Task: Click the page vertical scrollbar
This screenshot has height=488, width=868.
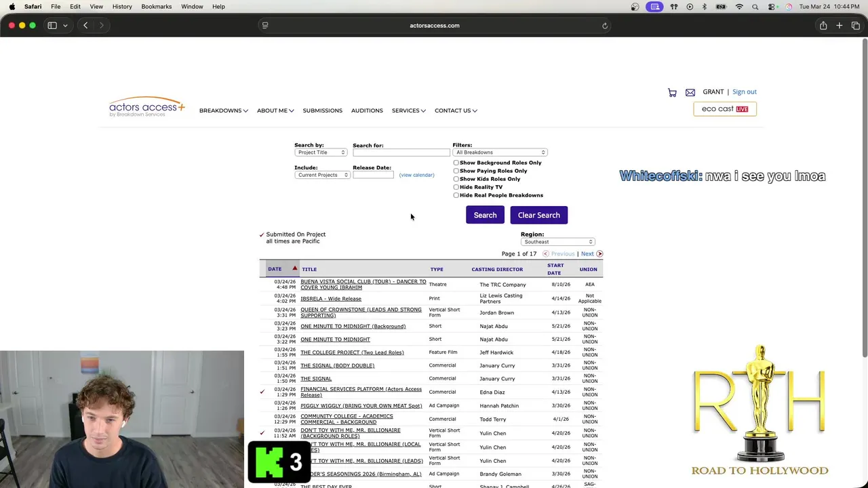Action: (864, 197)
